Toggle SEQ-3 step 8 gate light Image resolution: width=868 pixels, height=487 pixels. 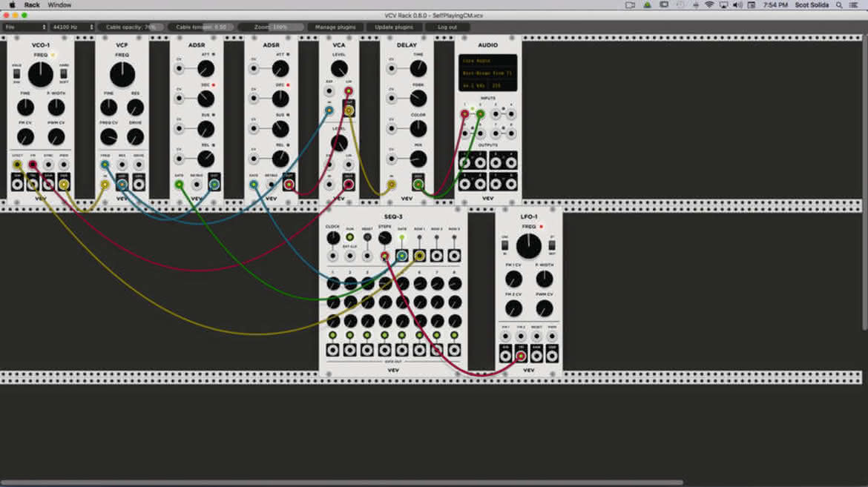(x=454, y=335)
